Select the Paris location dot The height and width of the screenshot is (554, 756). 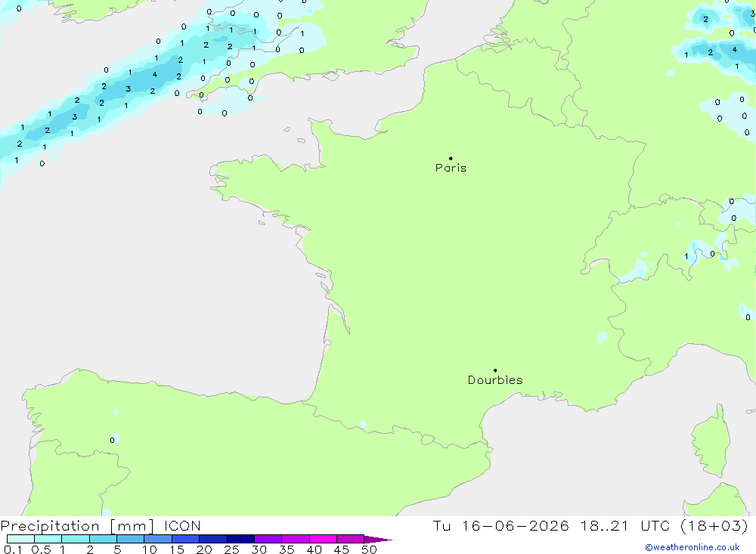[x=451, y=158]
